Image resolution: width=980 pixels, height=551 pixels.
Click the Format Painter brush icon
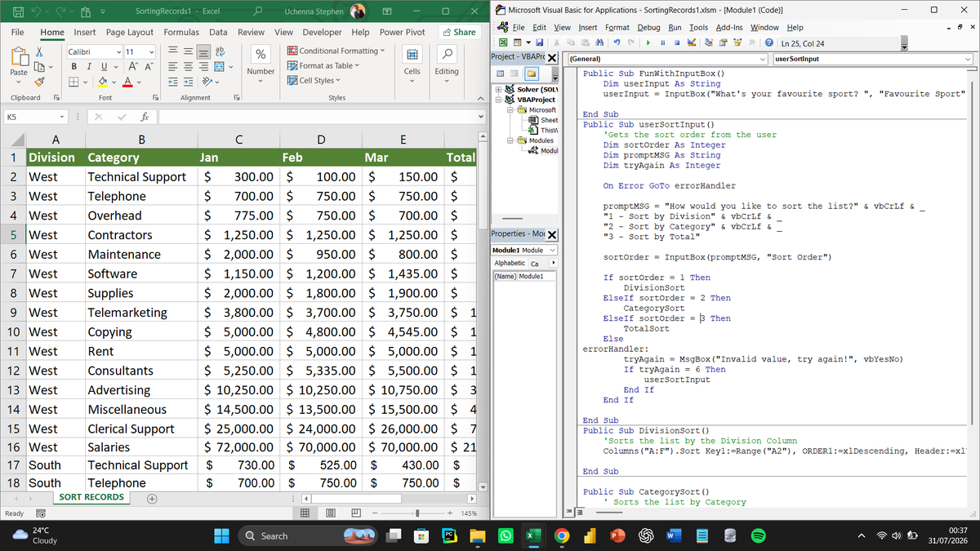39,82
